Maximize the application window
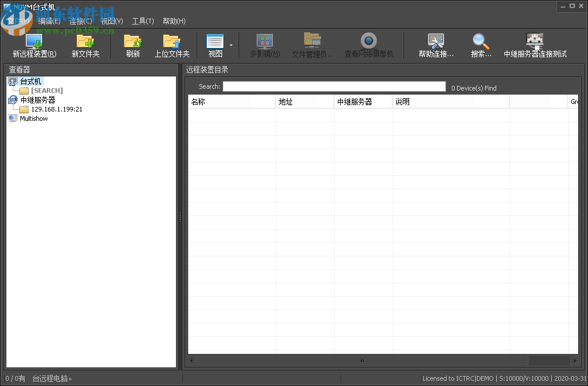 [572, 6]
